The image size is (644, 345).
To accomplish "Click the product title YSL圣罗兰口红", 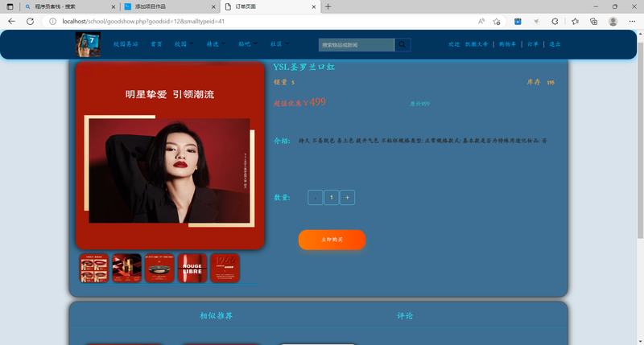I will [304, 67].
